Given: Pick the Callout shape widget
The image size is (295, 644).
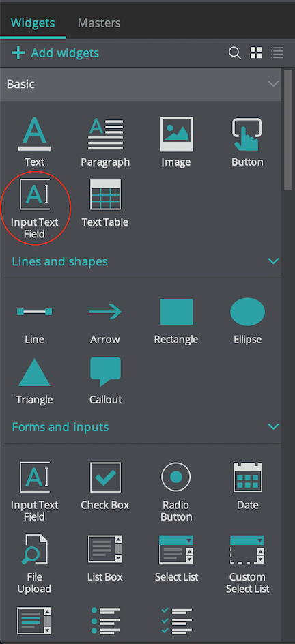Looking at the screenshot, I should click(106, 371).
